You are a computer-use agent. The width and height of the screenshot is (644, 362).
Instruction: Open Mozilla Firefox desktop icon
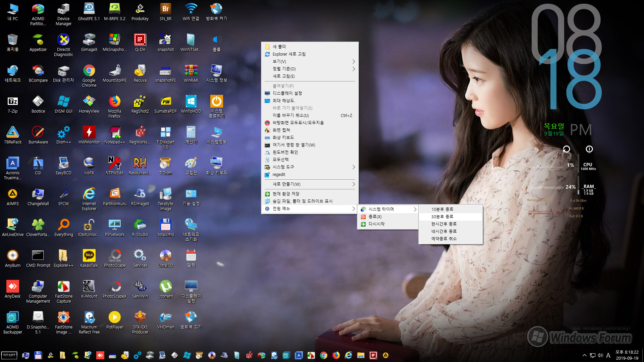click(114, 107)
